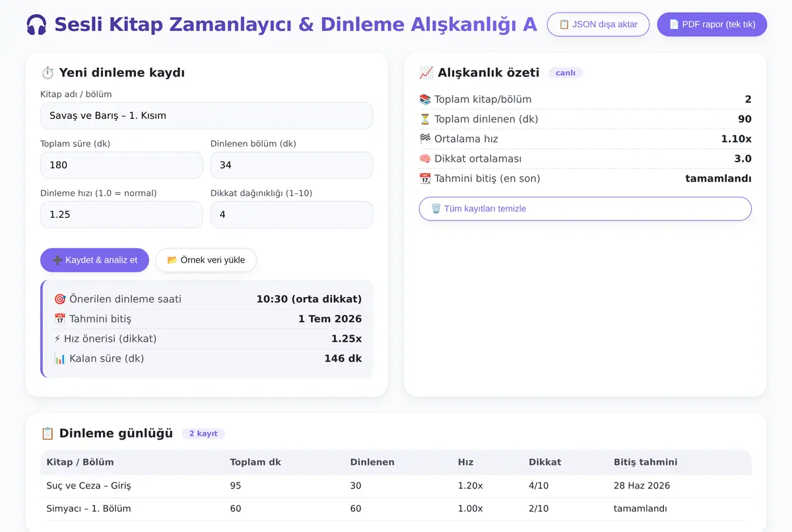Click the 1.20x speed cell
This screenshot has height=532, width=792.
470,486
